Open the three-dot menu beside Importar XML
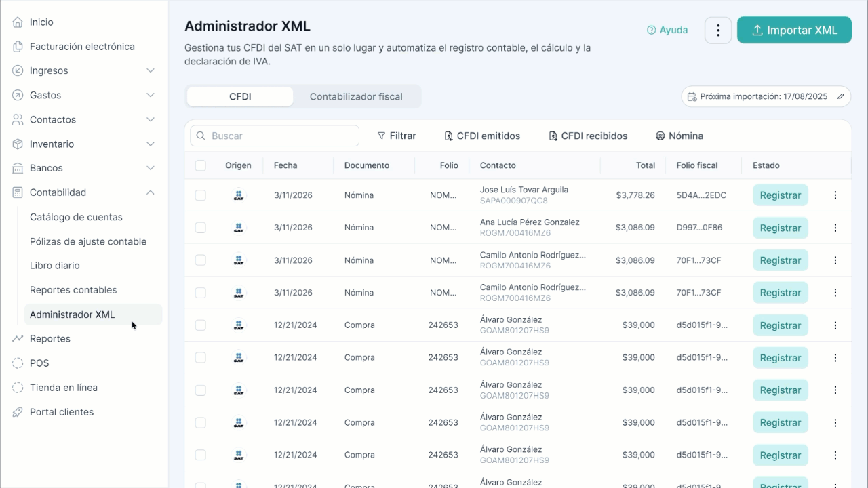The height and width of the screenshot is (488, 868). (718, 30)
